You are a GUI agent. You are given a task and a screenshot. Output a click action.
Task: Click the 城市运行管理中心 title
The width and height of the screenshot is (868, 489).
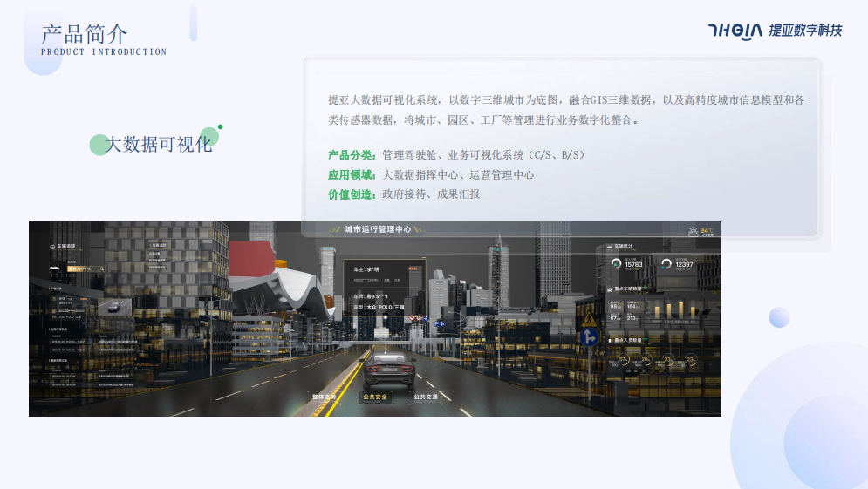click(x=377, y=229)
